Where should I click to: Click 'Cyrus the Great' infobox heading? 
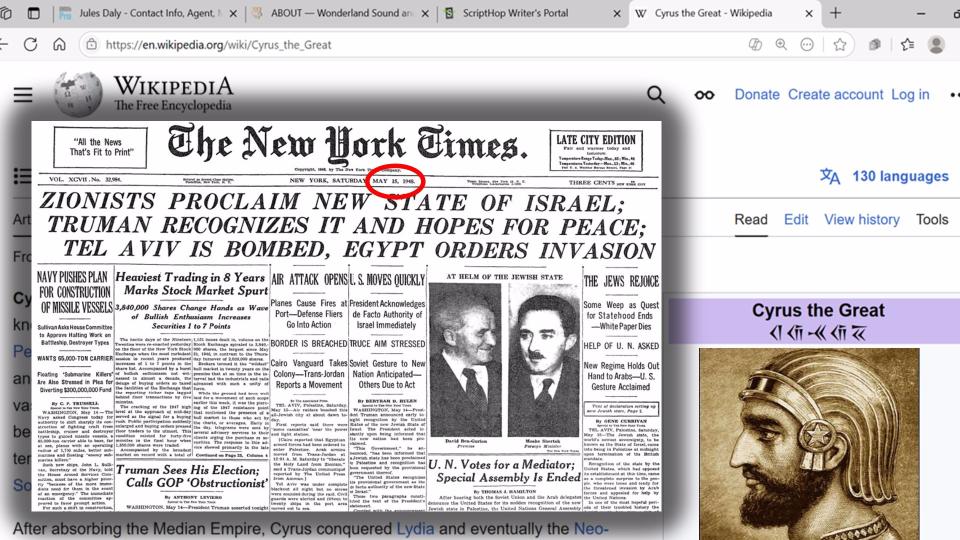(818, 310)
